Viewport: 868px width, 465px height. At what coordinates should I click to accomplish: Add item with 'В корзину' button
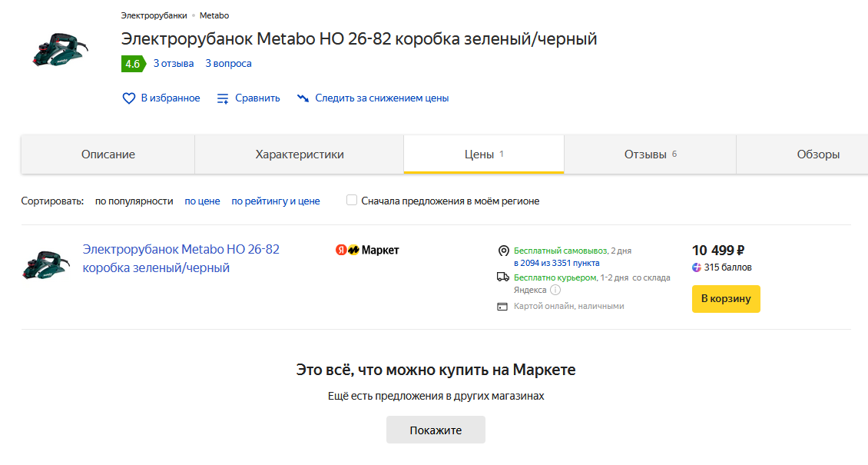(726, 299)
